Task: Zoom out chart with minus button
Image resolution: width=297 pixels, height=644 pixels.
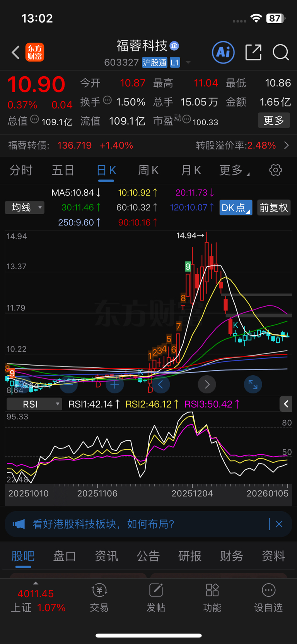Action: click(69, 385)
